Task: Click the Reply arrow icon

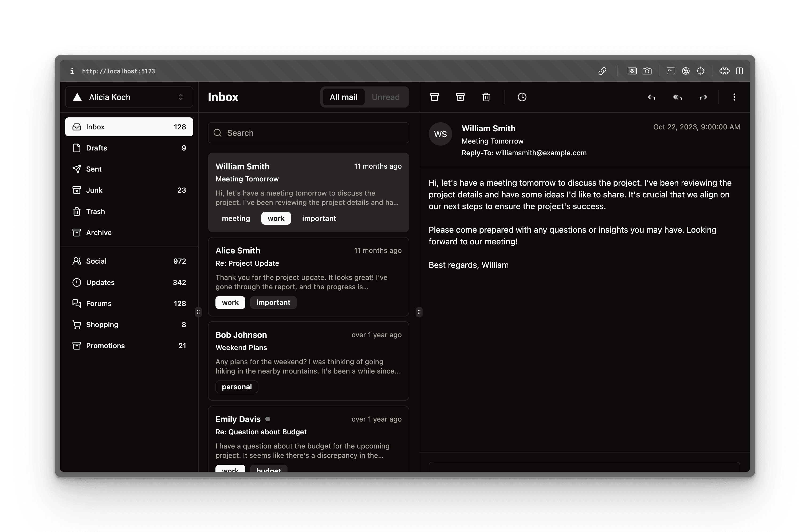Action: (x=651, y=97)
